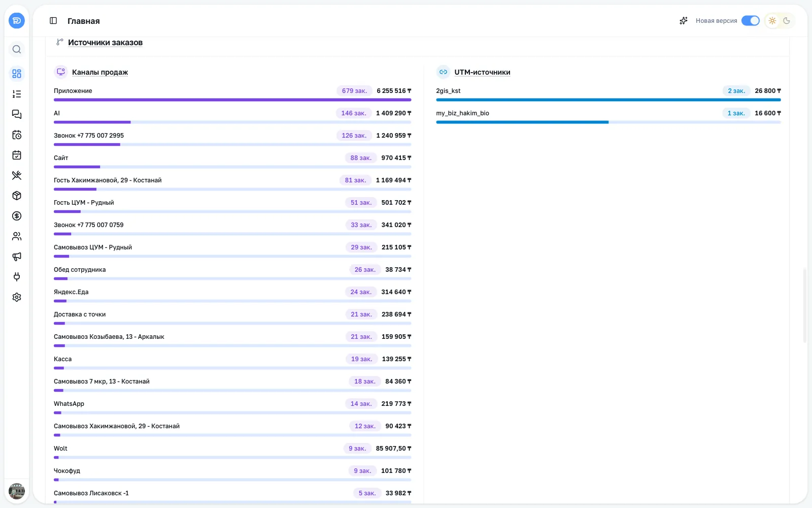Open the integrations plug icon

point(17,277)
